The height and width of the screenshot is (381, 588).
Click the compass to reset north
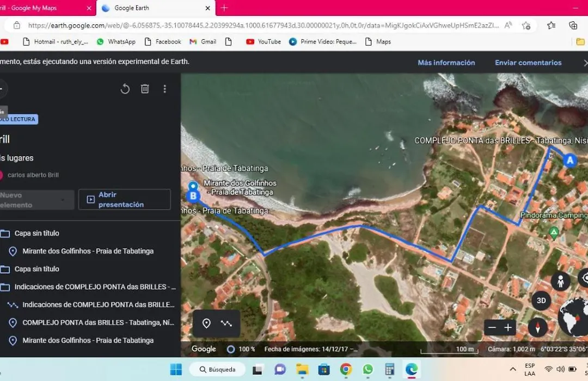[x=538, y=327]
